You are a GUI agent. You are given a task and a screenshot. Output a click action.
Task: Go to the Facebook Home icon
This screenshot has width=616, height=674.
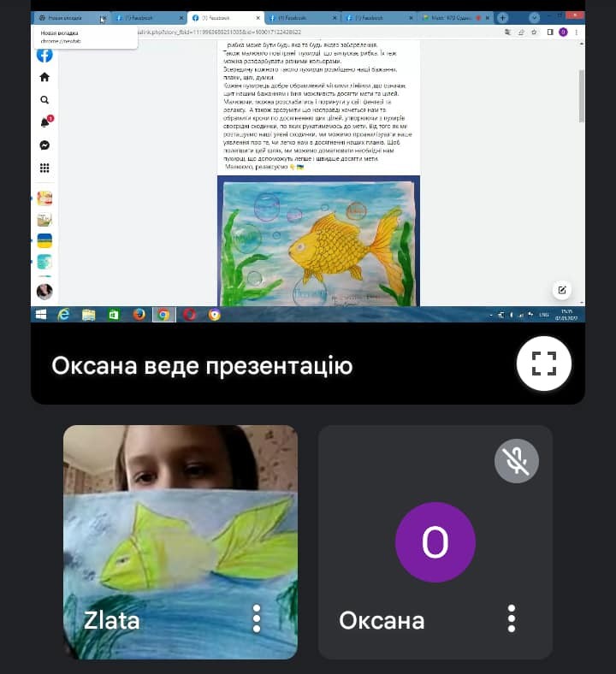point(44,77)
